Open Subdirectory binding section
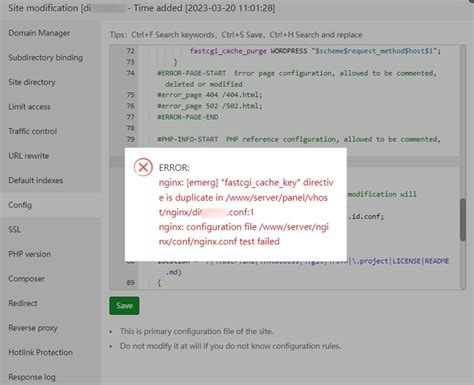The height and width of the screenshot is (385, 474). click(x=45, y=58)
